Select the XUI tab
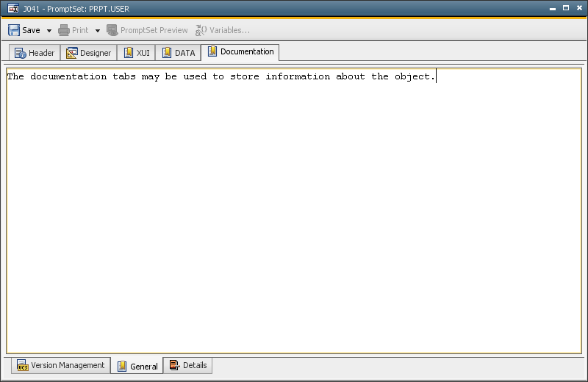 (x=136, y=53)
